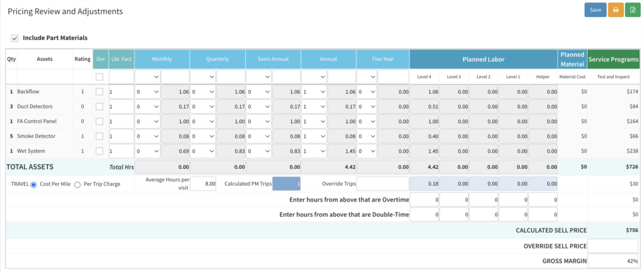
Task: Click the Override Sell Price field
Action: 613,246
